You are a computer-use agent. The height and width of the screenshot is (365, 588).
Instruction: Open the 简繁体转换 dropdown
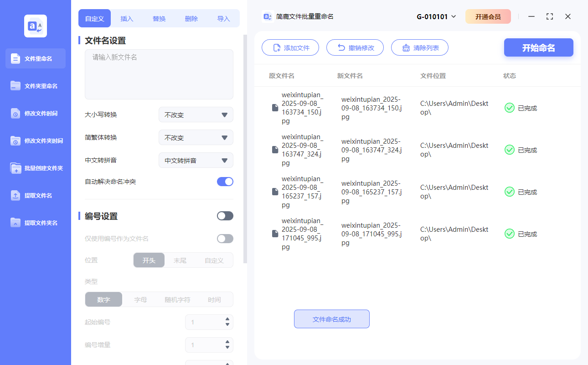click(x=196, y=137)
